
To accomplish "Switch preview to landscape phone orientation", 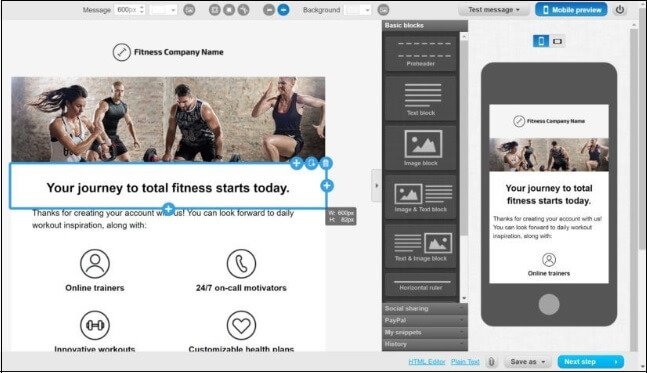I will point(557,41).
